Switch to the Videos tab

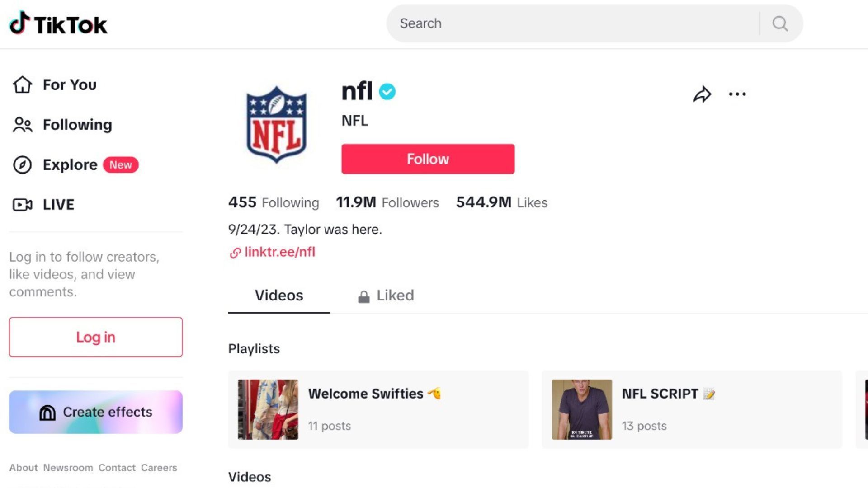click(279, 296)
